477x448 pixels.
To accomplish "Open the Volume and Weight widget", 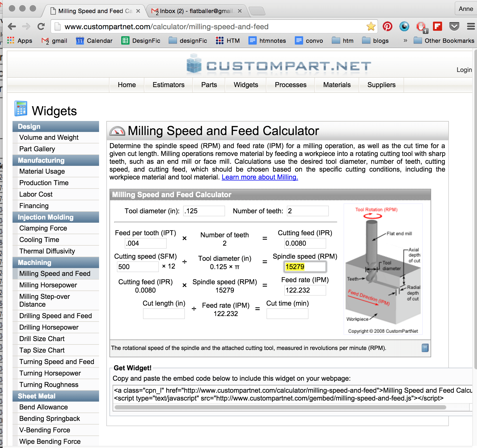I will [56, 137].
